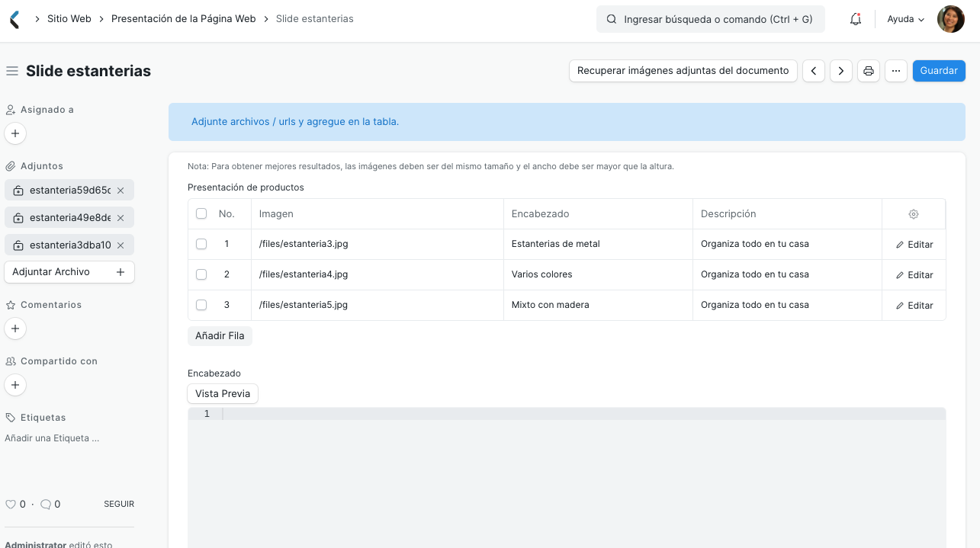Open estanteria3dba10 attachment file
This screenshot has width=980, height=548.
click(x=70, y=245)
